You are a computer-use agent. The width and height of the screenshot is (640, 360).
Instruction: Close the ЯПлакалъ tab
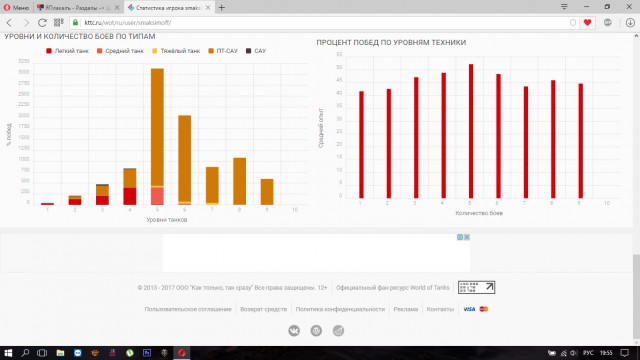coord(118,7)
